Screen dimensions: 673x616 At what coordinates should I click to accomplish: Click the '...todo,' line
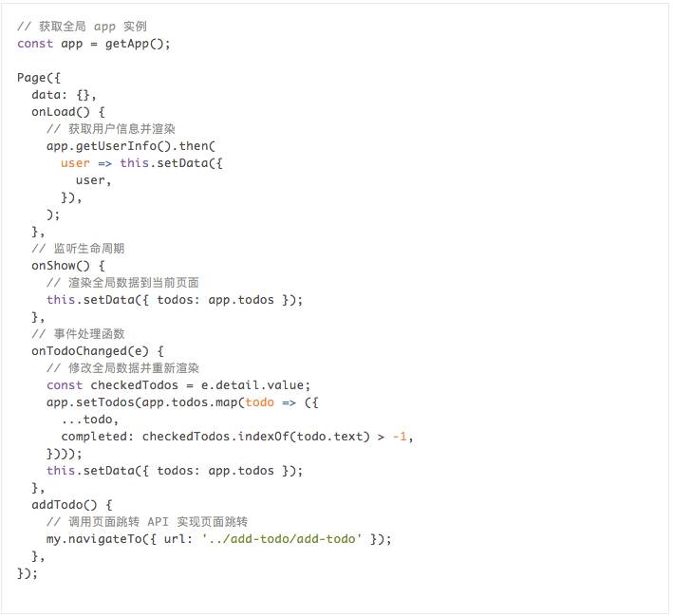tap(90, 420)
